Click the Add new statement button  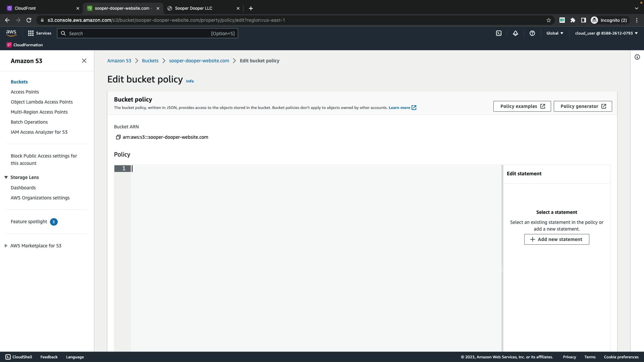[556, 239]
